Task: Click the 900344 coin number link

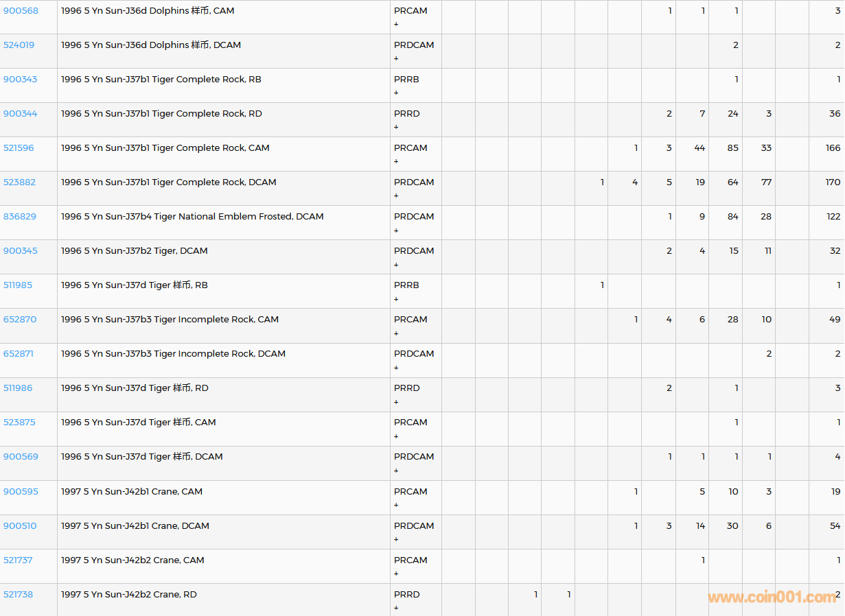Action: 20,114
